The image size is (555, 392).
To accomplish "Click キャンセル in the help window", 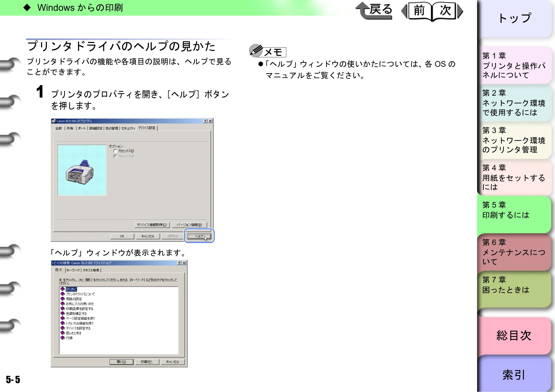I will point(173,362).
